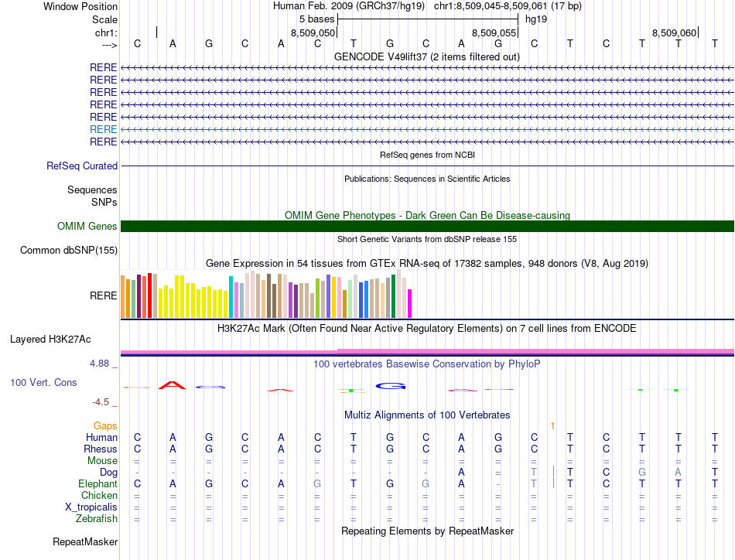This screenshot has height=560, width=735.
Task: Click the blue G PhyloP conservation logo
Action: [391, 386]
